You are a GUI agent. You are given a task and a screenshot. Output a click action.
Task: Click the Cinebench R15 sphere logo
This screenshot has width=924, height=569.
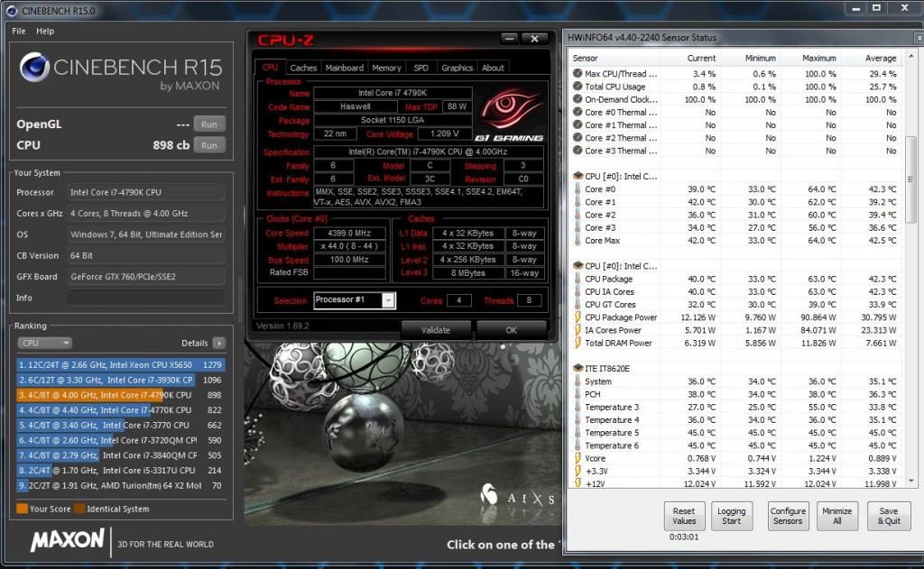pos(34,68)
